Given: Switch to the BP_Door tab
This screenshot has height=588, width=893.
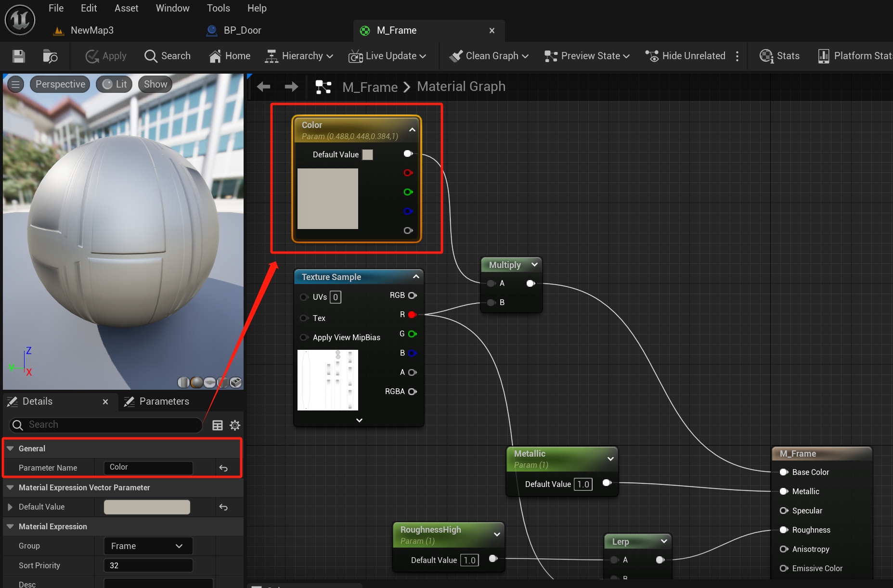Looking at the screenshot, I should pyautogui.click(x=234, y=30).
